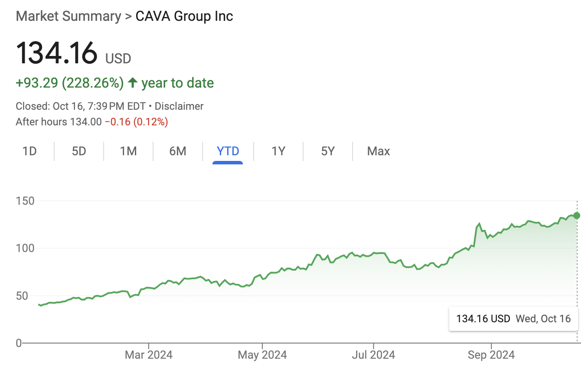Screen dimensions: 588x373
Task: View the 5Y price history tab
Action: pyautogui.click(x=328, y=151)
